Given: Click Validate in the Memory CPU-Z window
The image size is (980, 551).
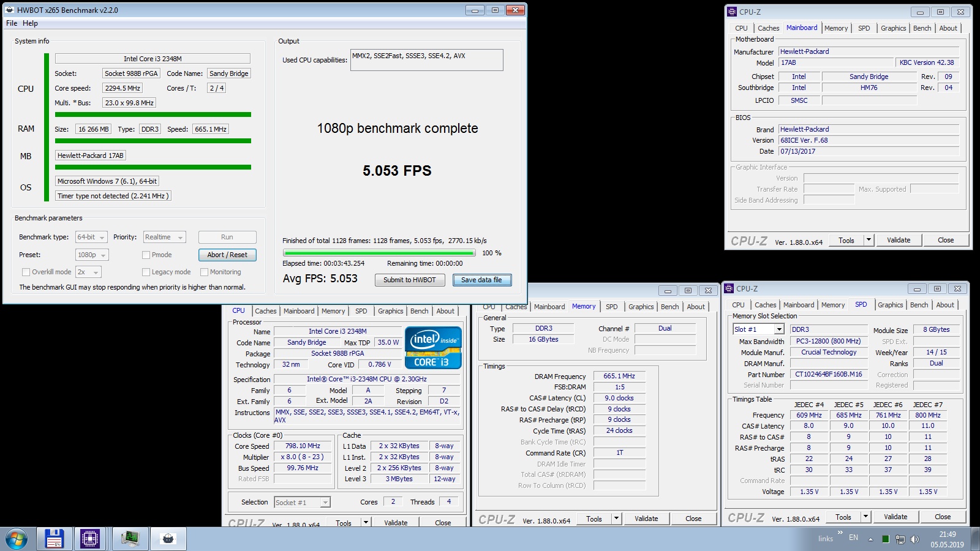Looking at the screenshot, I should pyautogui.click(x=646, y=519).
